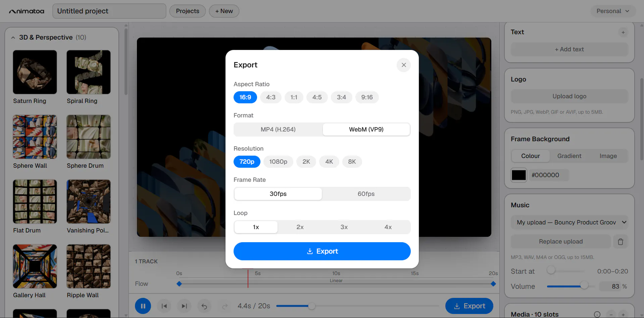
Task: Open the Personal workspace dropdown
Action: 613,11
